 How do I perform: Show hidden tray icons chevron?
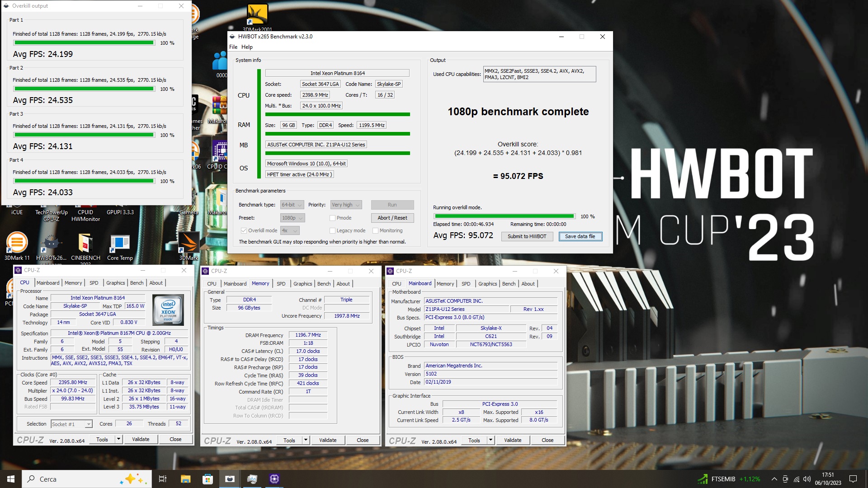(774, 479)
